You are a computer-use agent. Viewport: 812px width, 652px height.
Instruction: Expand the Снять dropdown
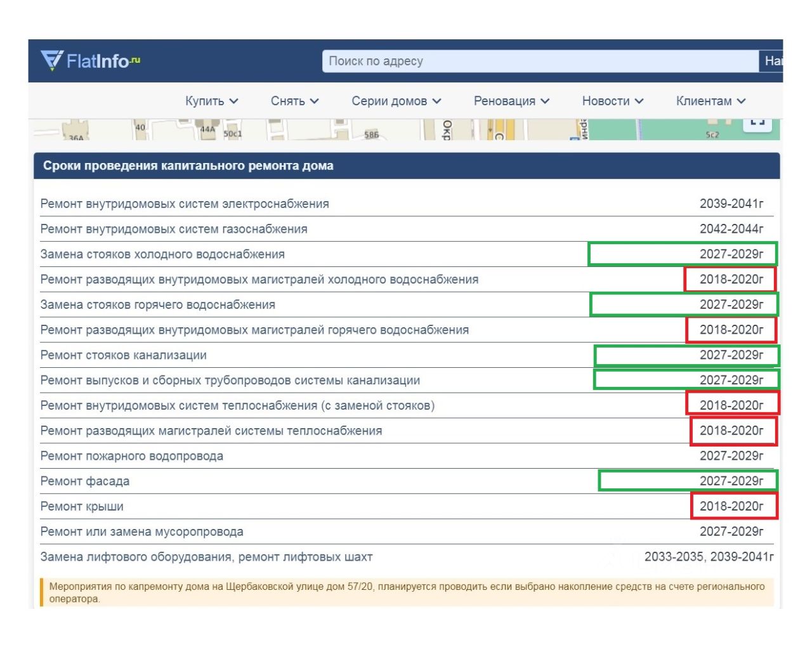tap(295, 101)
